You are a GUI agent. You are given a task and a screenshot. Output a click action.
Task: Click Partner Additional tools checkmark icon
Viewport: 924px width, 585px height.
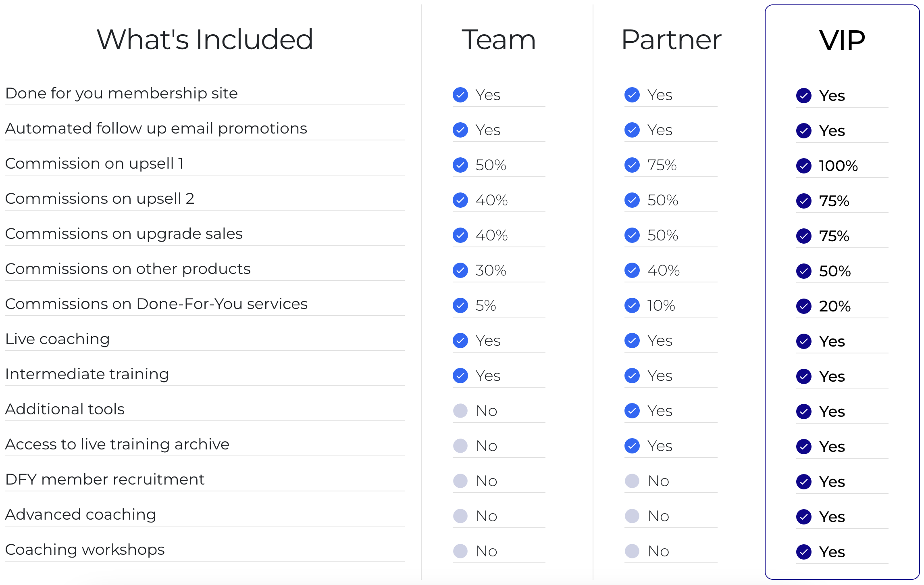tap(632, 411)
